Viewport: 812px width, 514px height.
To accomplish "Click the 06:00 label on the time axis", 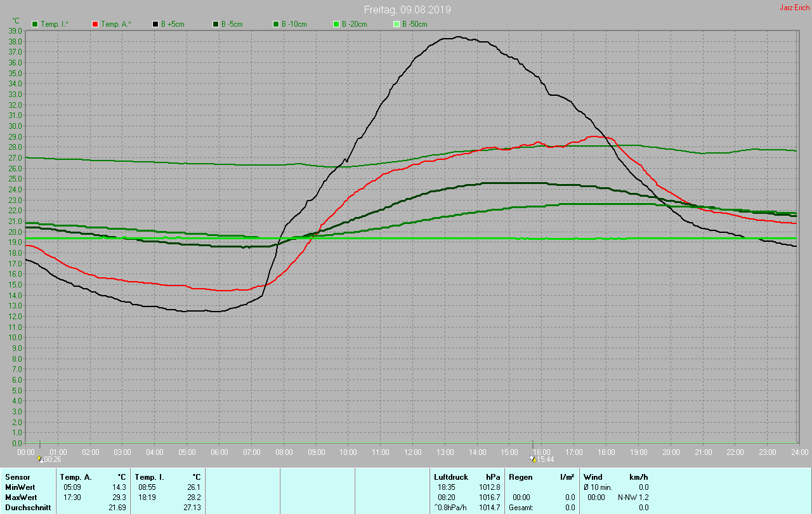I will 219,452.
